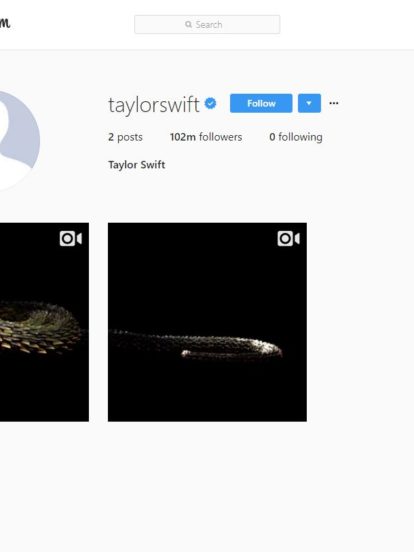Click video camera icon on coiled snake post
This screenshot has width=414, height=552.
click(71, 239)
